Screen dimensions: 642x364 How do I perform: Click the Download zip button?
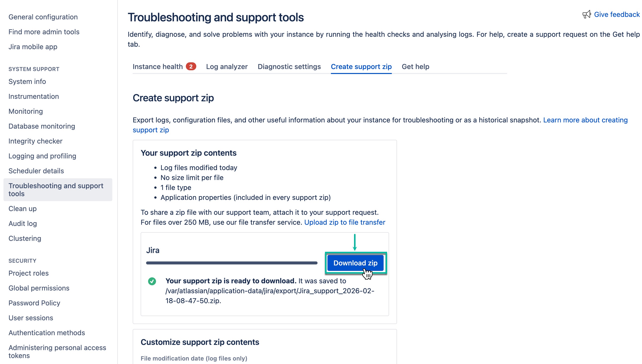(355, 263)
